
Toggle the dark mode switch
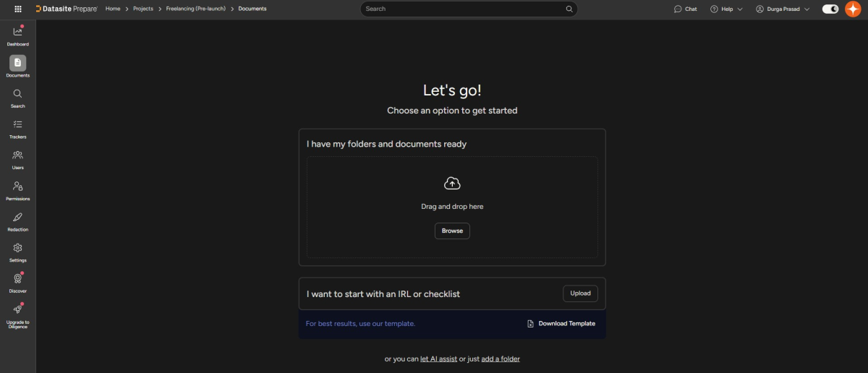[x=830, y=9]
